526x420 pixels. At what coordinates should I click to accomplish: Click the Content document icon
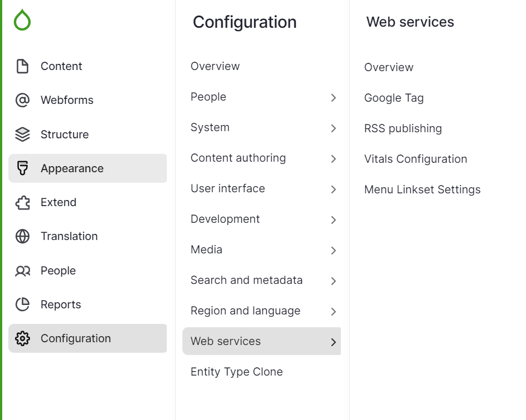(x=22, y=66)
